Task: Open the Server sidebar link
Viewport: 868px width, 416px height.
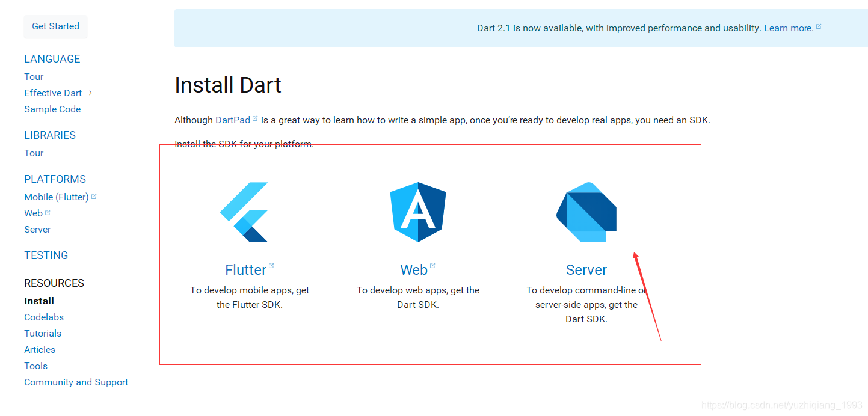Action: [x=37, y=230]
